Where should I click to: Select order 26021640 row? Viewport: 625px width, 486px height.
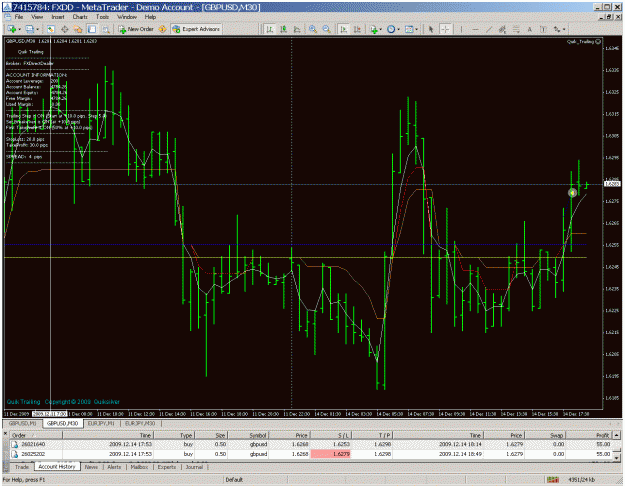tap(311, 444)
